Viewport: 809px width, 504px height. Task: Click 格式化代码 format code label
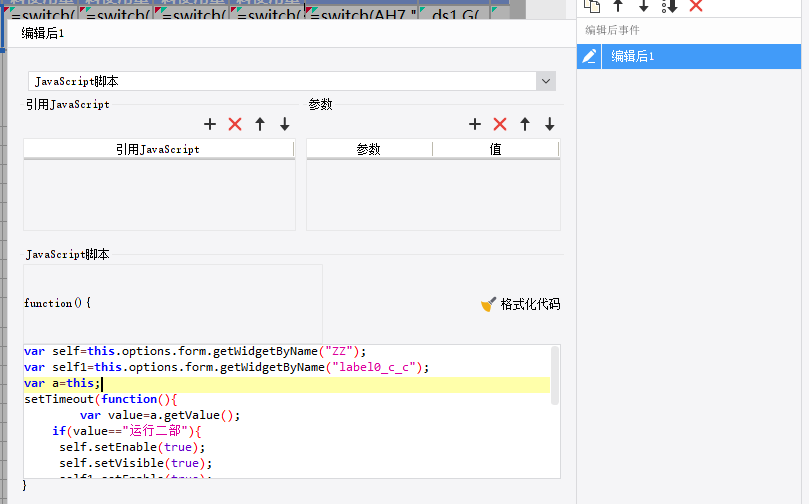530,304
